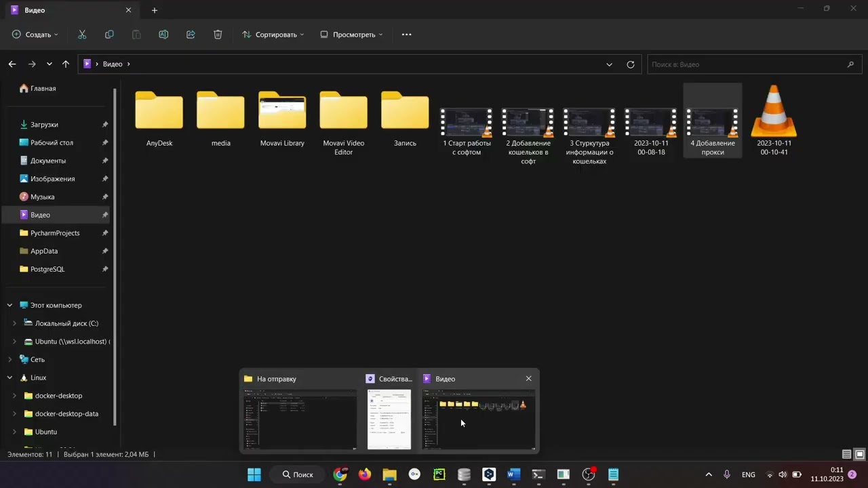Image resolution: width=868 pixels, height=488 pixels.
Task: Switch to details list view
Action: point(847,454)
